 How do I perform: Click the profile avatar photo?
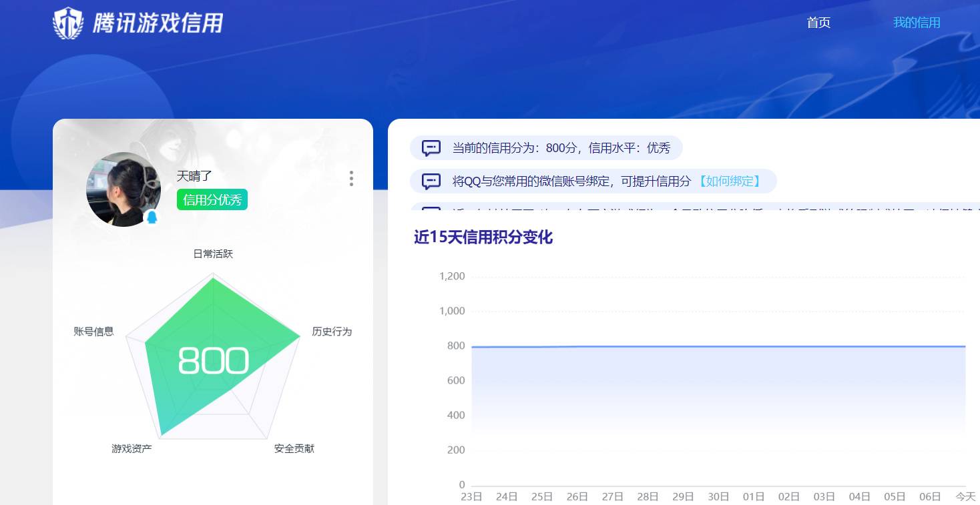point(124,189)
